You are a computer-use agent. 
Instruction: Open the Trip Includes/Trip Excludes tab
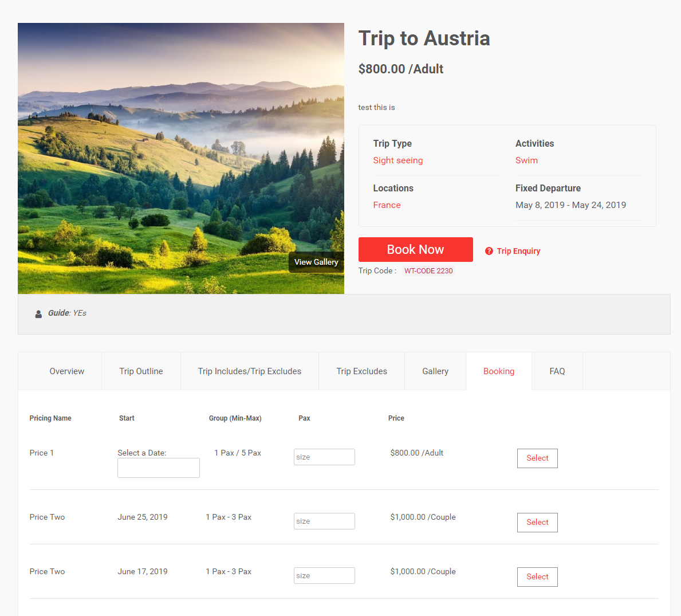pos(250,371)
